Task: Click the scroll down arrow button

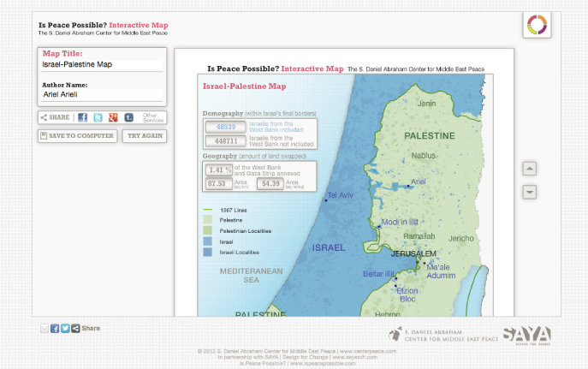Action: pyautogui.click(x=530, y=193)
